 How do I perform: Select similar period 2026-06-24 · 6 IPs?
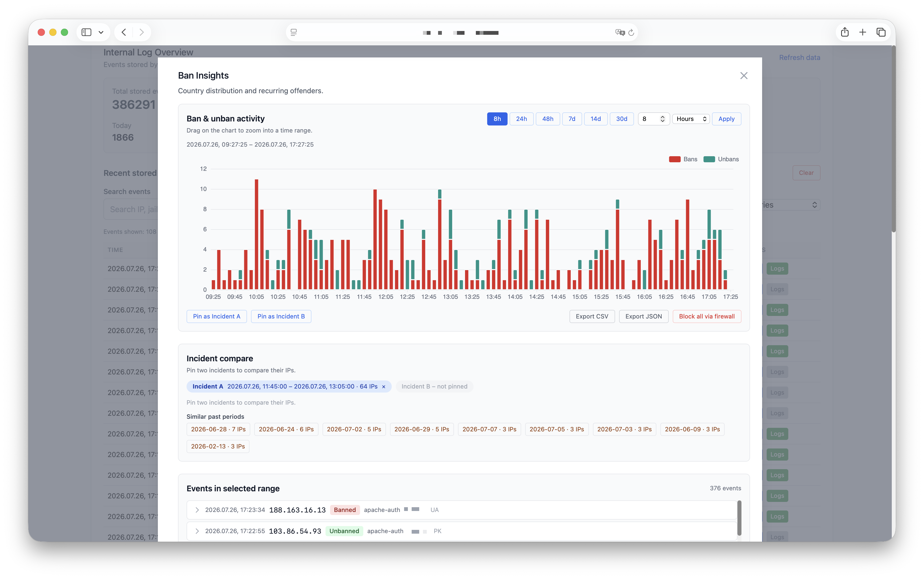coord(286,429)
